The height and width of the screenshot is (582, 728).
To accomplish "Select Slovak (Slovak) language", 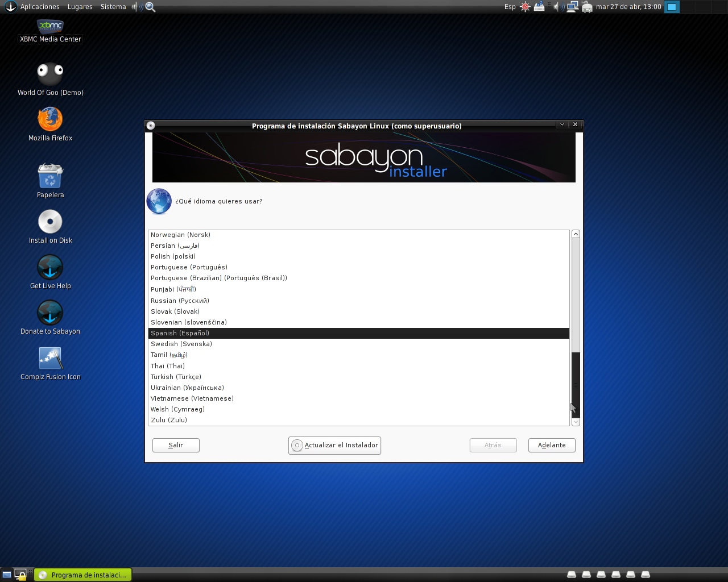I will pos(359,311).
